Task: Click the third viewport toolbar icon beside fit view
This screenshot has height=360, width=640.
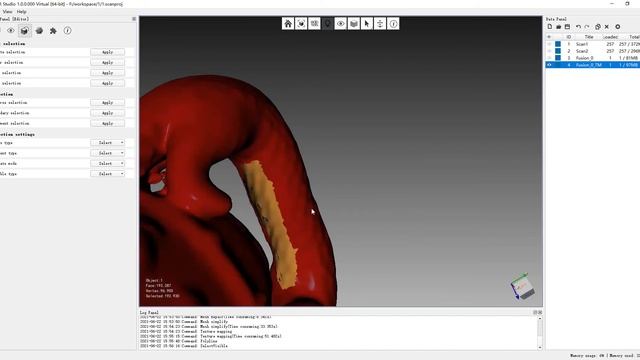Action: [314, 24]
